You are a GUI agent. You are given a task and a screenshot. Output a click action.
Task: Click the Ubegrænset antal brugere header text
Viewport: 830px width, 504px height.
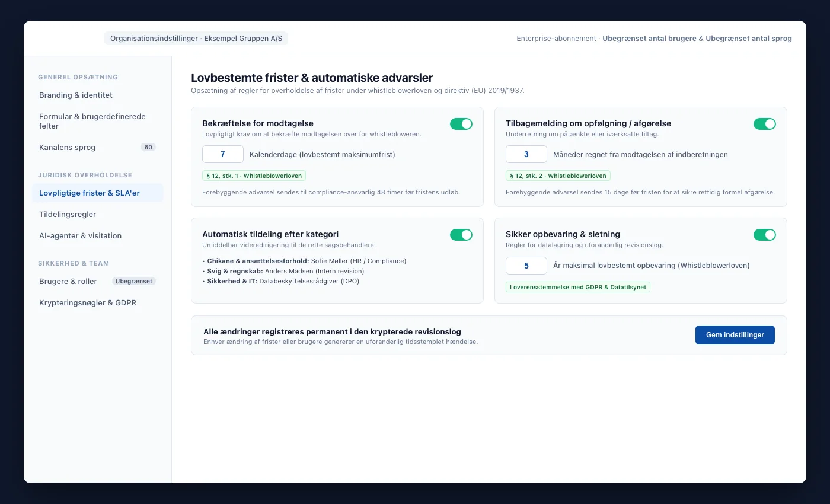click(649, 39)
